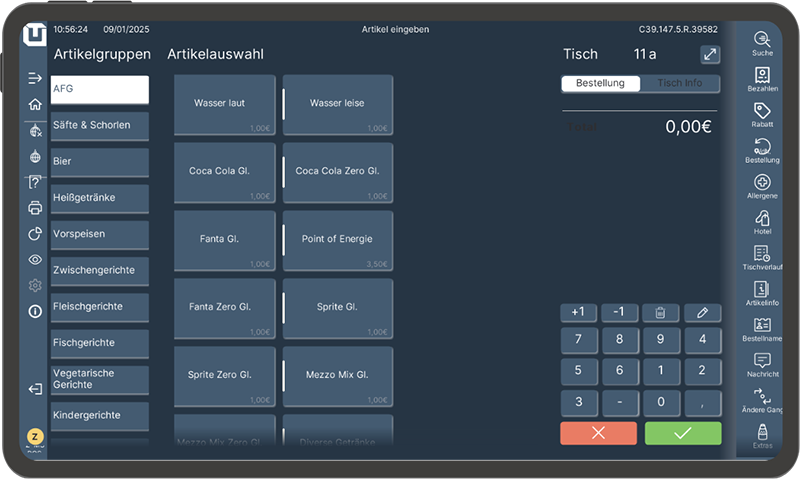Expand order panel with fullscreen arrow
This screenshot has height=479, width=800.
point(709,55)
